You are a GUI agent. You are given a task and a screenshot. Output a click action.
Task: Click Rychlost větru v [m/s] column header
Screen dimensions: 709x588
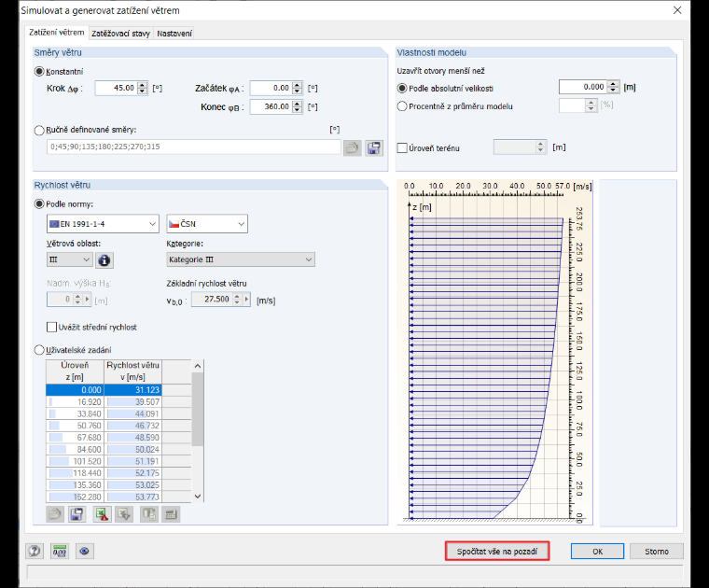click(132, 371)
